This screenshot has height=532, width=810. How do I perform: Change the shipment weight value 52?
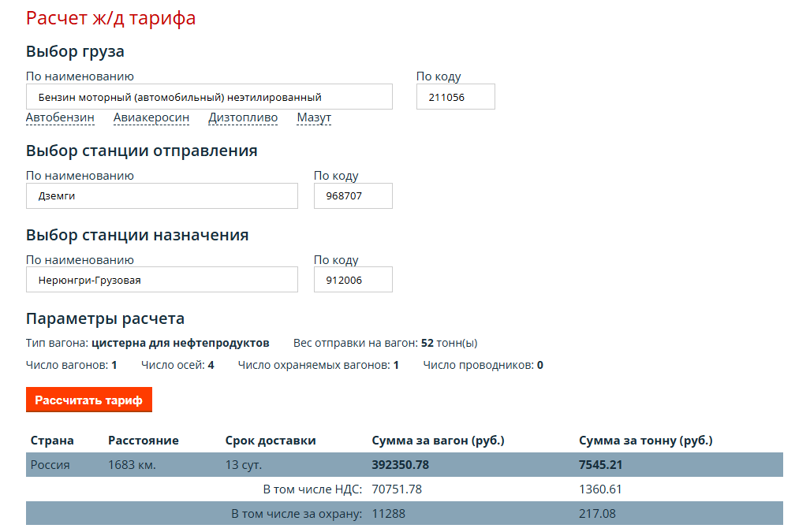coord(427,344)
